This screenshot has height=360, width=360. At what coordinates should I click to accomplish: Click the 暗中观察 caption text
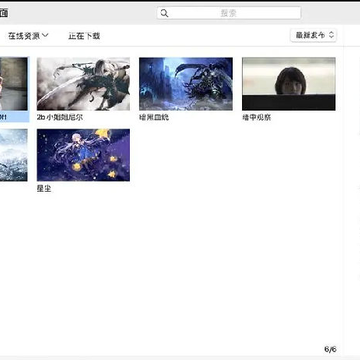pos(257,117)
